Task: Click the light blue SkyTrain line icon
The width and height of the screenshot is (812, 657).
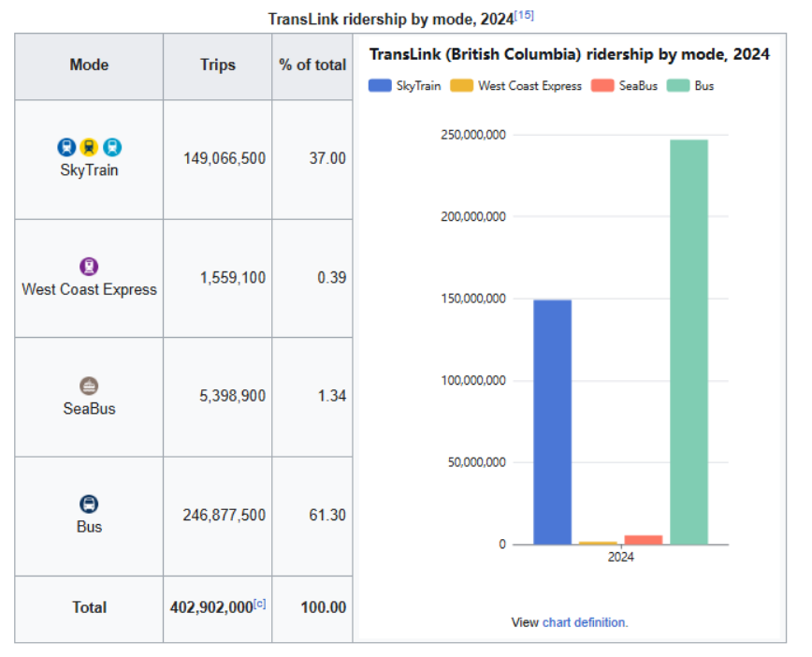Action: click(x=112, y=147)
